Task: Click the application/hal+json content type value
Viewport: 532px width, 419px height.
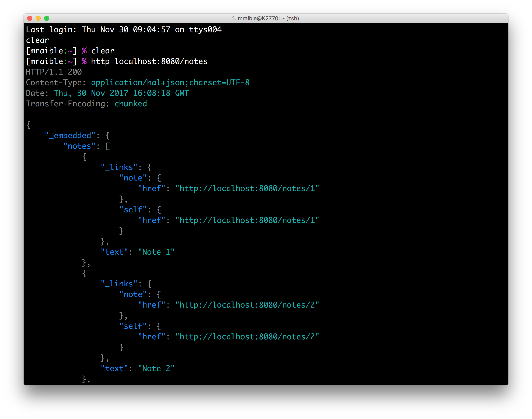Action: (170, 83)
